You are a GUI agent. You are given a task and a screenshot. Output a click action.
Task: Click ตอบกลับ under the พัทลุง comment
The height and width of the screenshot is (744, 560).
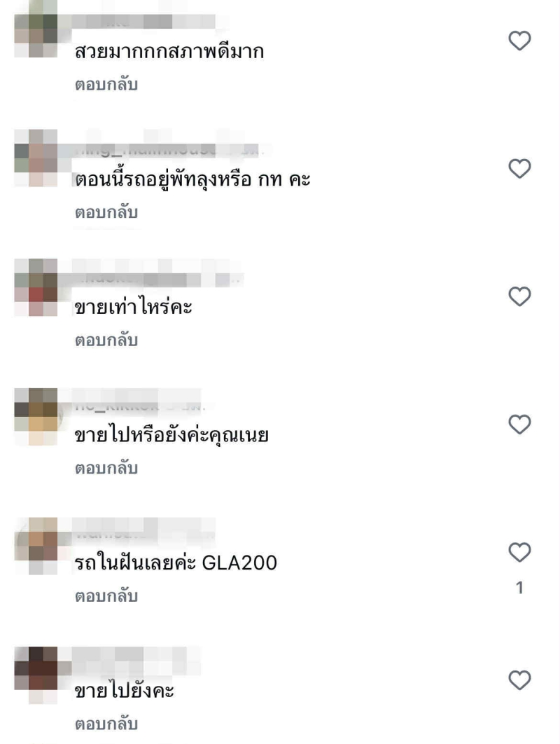[106, 212]
